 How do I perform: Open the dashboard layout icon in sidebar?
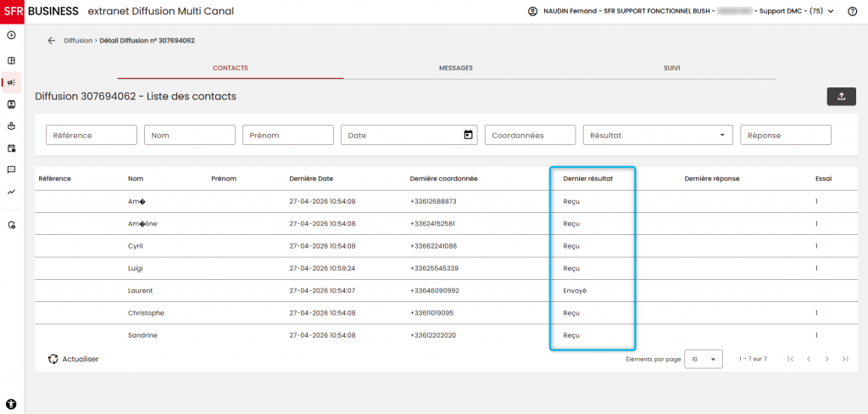(x=11, y=60)
